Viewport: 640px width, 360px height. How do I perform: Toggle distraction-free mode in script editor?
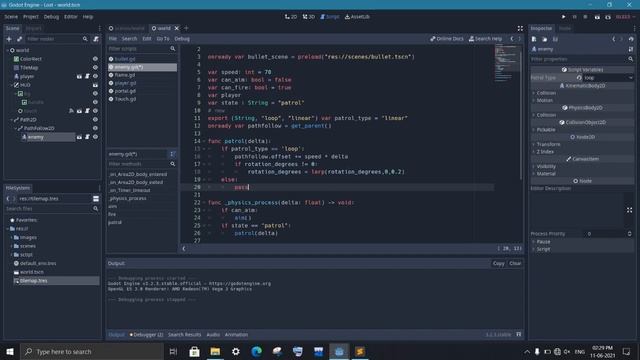520,28
